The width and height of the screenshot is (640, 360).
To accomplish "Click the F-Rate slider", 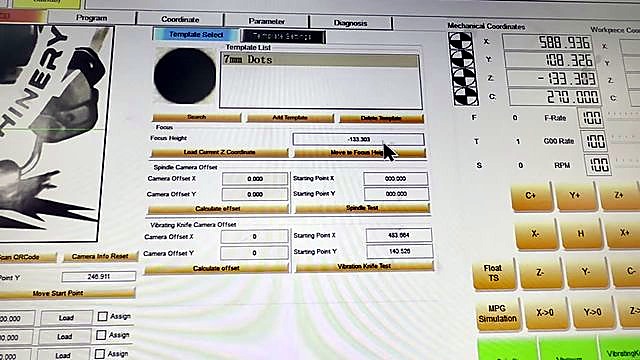I will point(623,115).
